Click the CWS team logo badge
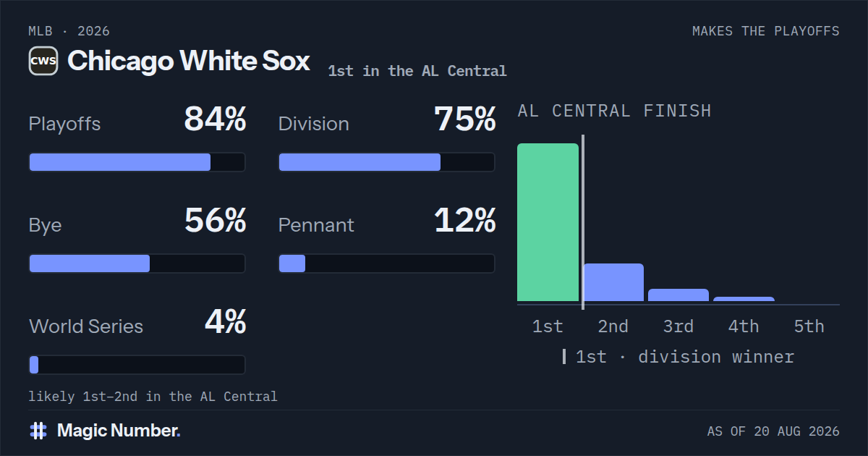The image size is (868, 456). (x=43, y=61)
